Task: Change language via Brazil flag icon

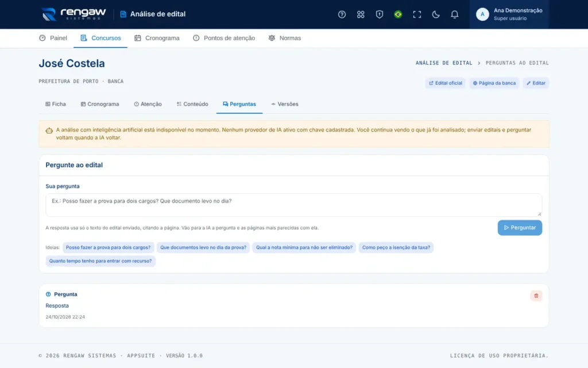Action: tap(398, 14)
